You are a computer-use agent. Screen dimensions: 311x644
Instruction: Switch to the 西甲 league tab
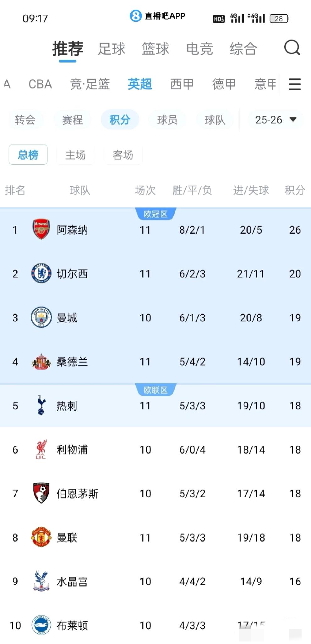[182, 84]
